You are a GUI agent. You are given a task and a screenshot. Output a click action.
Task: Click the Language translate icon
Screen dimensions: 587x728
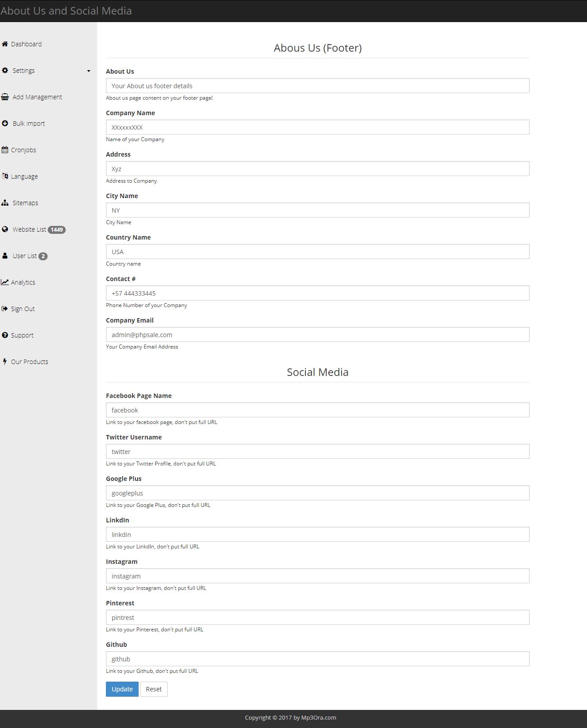pos(5,176)
